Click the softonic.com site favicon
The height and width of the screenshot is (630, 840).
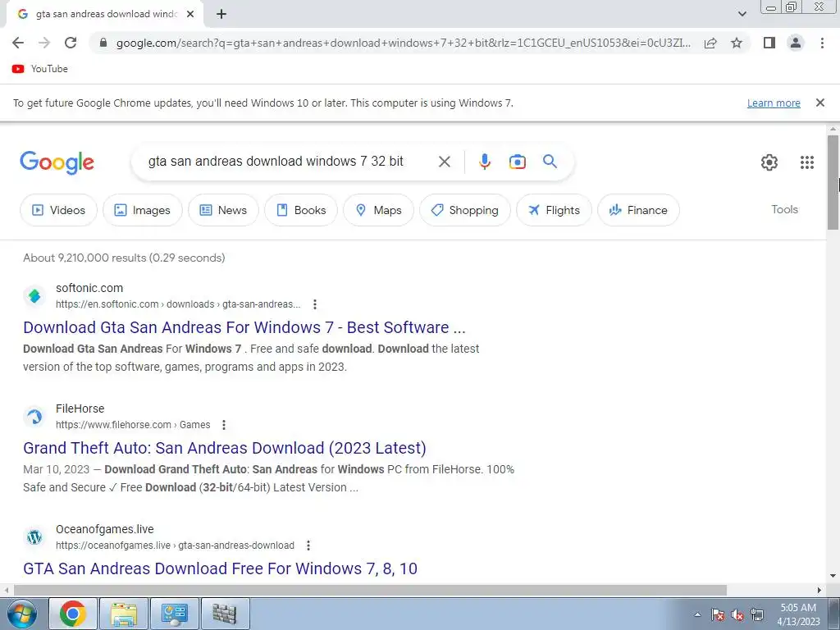(x=34, y=296)
